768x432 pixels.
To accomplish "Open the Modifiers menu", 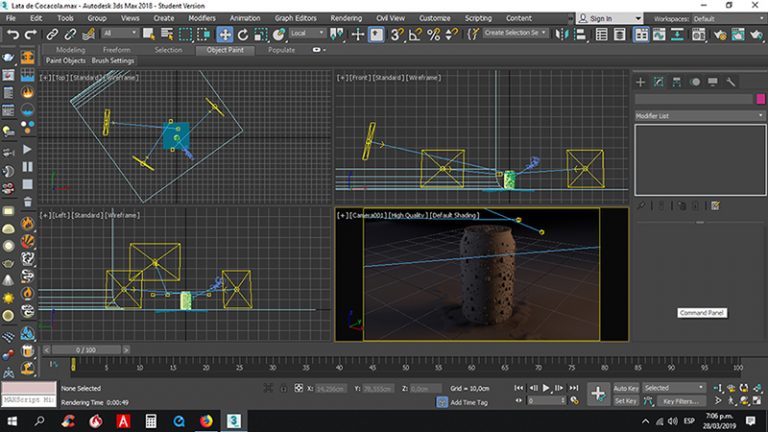I will [x=202, y=18].
